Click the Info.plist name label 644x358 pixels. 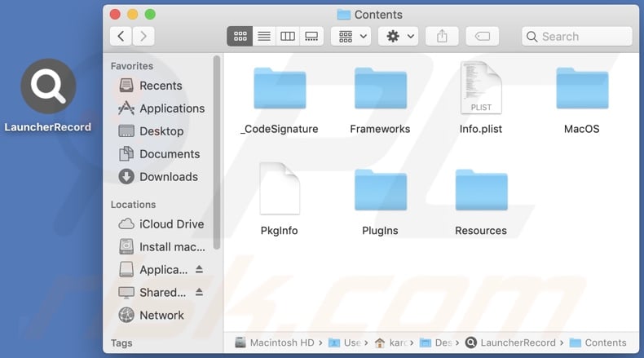481,129
